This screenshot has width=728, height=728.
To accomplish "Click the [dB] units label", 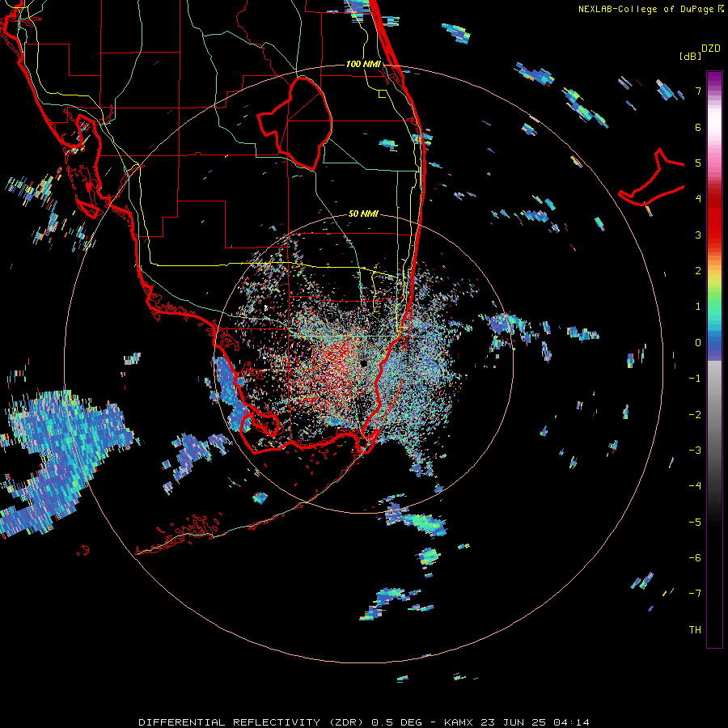I will pyautogui.click(x=691, y=56).
